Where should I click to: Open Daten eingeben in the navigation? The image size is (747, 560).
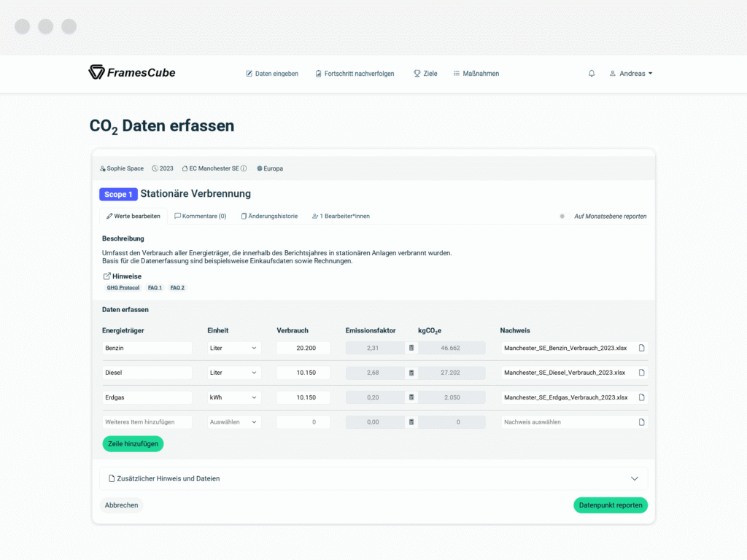point(272,74)
